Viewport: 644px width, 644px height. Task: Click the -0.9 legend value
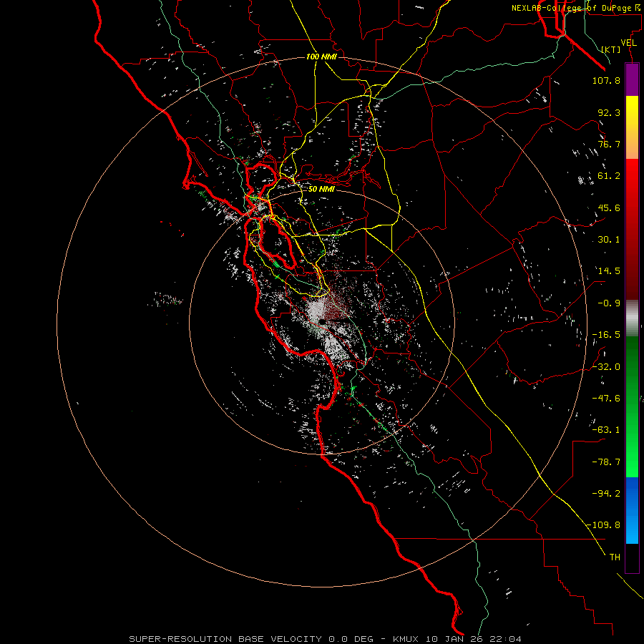click(x=609, y=303)
